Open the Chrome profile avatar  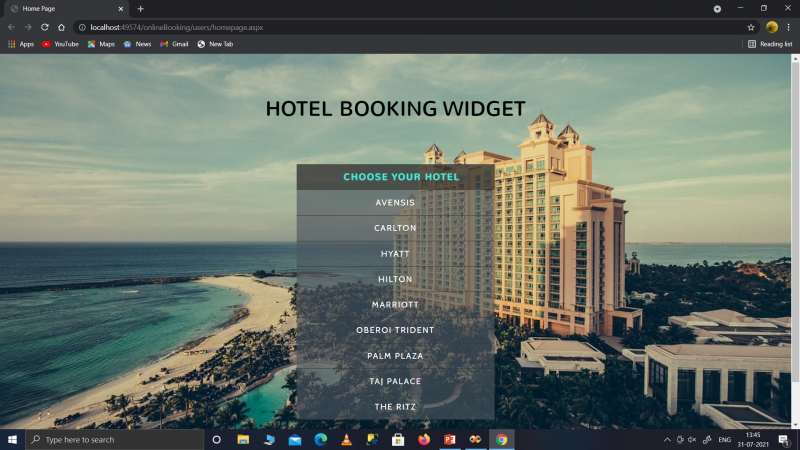point(772,27)
